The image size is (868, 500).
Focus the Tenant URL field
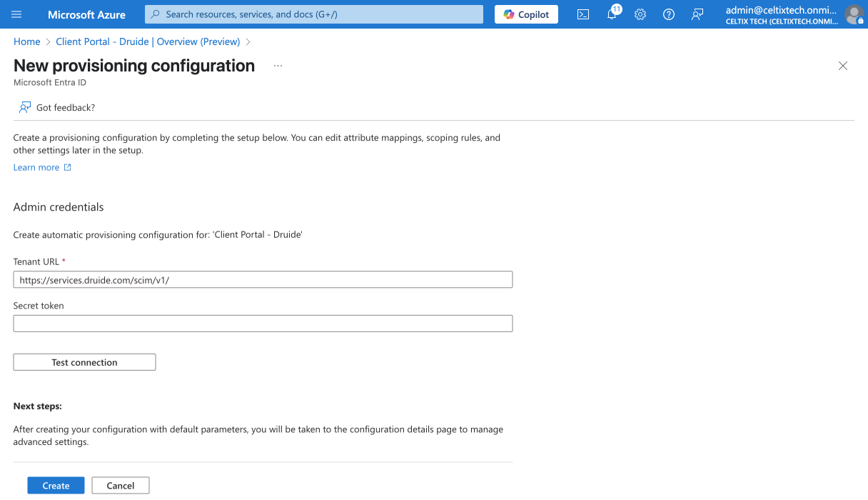click(263, 280)
